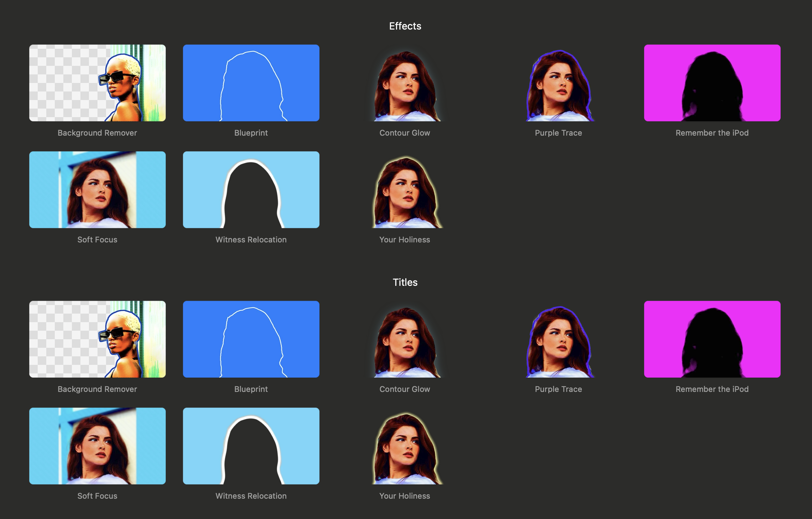This screenshot has height=519, width=812.
Task: Click Your Holiness label in Effects section
Action: click(x=405, y=240)
